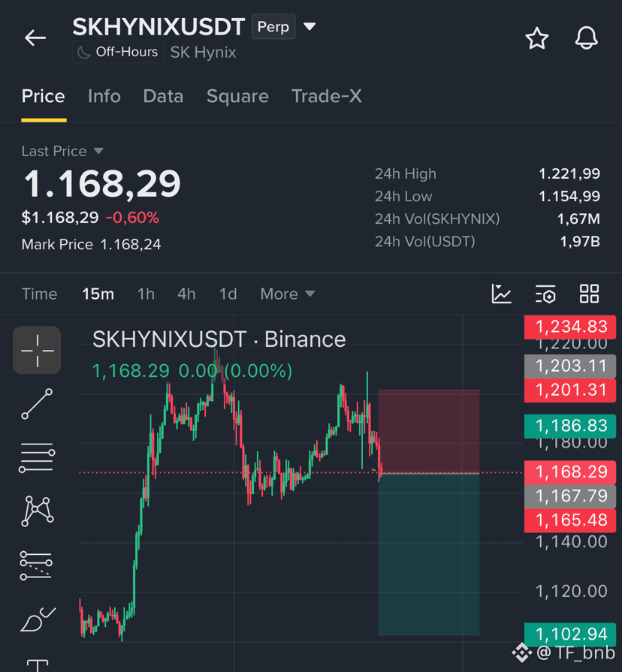Click the 24h High value 1.221,99
Screen dimensions: 622x672
pos(569,173)
